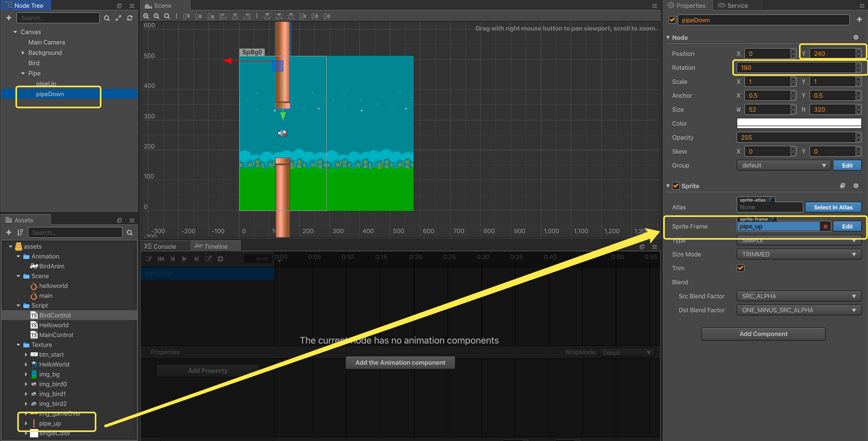
Task: Jump to first frame in Timeline
Action: [161, 259]
